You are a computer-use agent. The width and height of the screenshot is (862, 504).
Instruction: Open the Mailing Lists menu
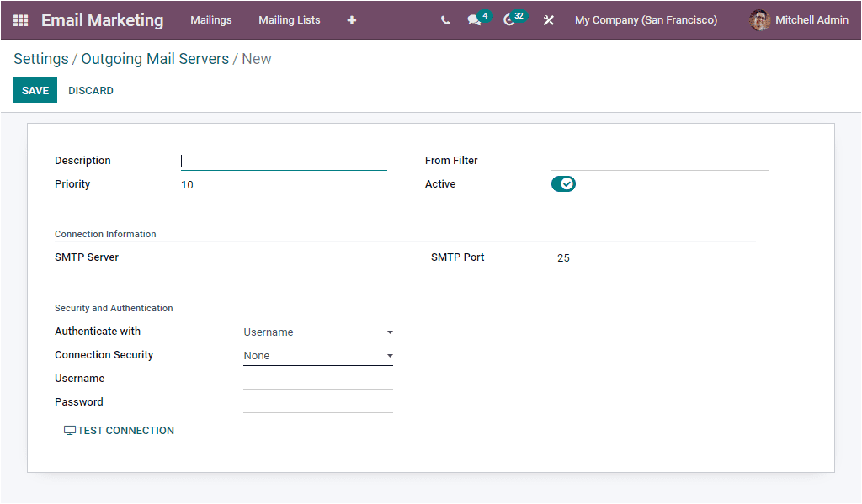(x=289, y=19)
